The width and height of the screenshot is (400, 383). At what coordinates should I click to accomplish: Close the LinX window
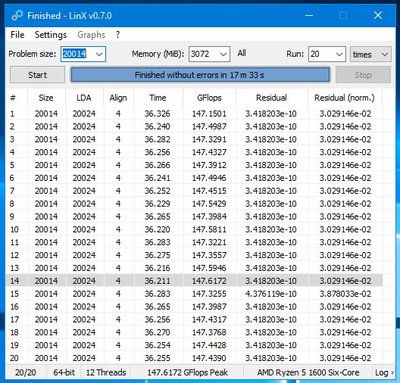(x=378, y=15)
